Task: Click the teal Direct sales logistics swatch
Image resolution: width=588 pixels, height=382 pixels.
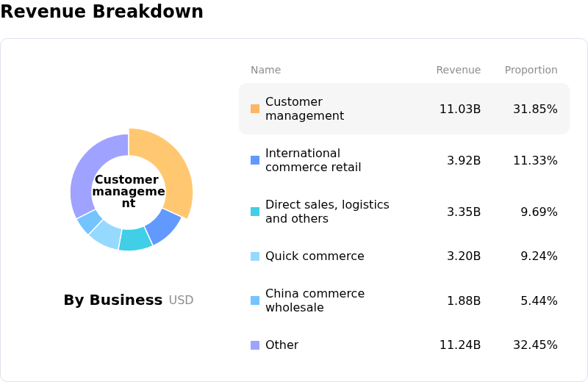Action: 255,212
